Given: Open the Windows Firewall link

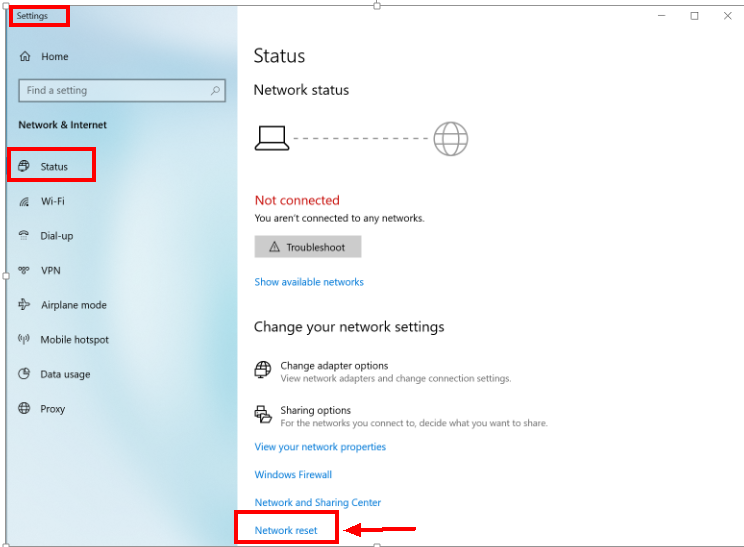Looking at the screenshot, I should pyautogui.click(x=293, y=475).
